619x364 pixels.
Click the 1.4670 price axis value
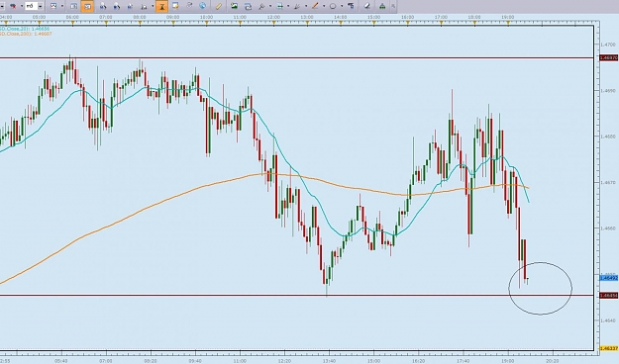click(607, 183)
